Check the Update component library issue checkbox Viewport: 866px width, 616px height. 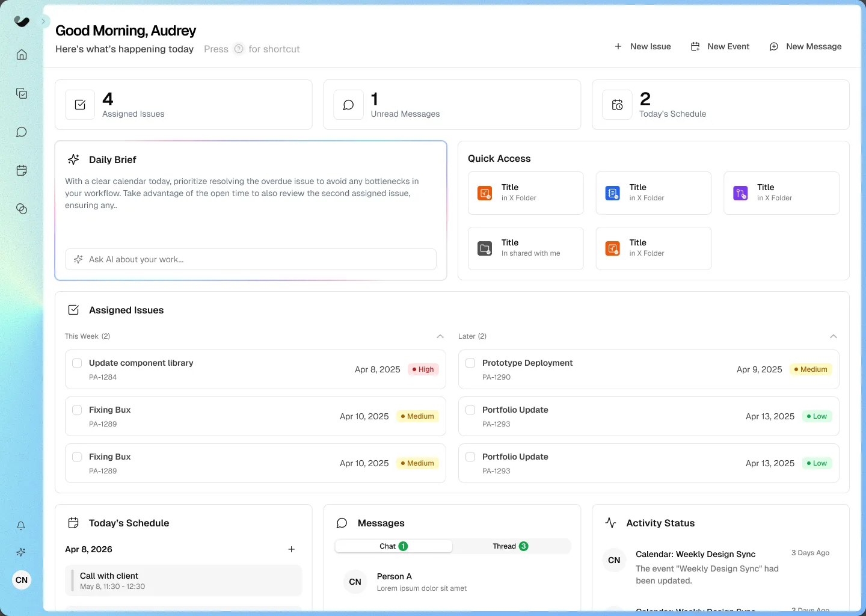pyautogui.click(x=77, y=363)
